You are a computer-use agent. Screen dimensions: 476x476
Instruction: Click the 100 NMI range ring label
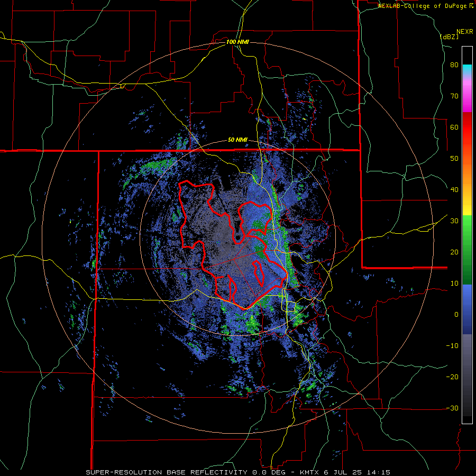(237, 42)
